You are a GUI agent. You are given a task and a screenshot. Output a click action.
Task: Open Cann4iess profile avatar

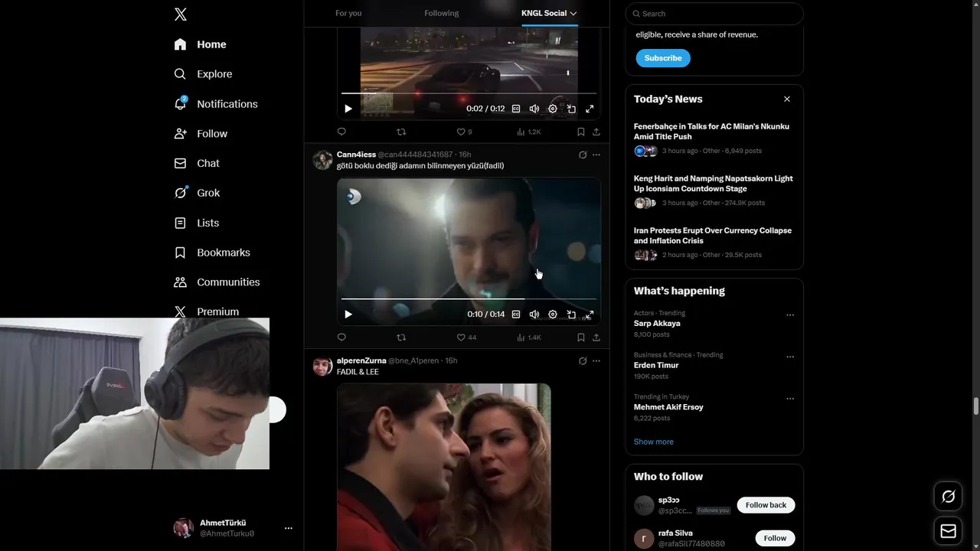click(322, 160)
